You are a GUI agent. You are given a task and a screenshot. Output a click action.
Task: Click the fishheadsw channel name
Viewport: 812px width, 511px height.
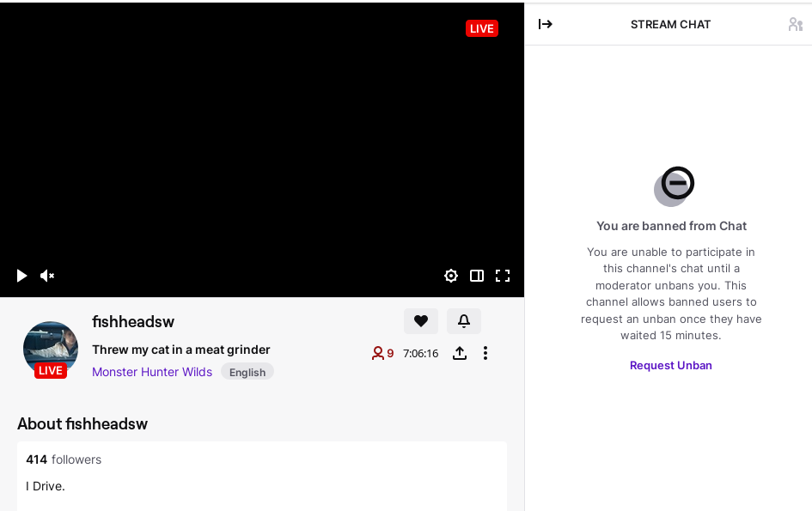[133, 321]
